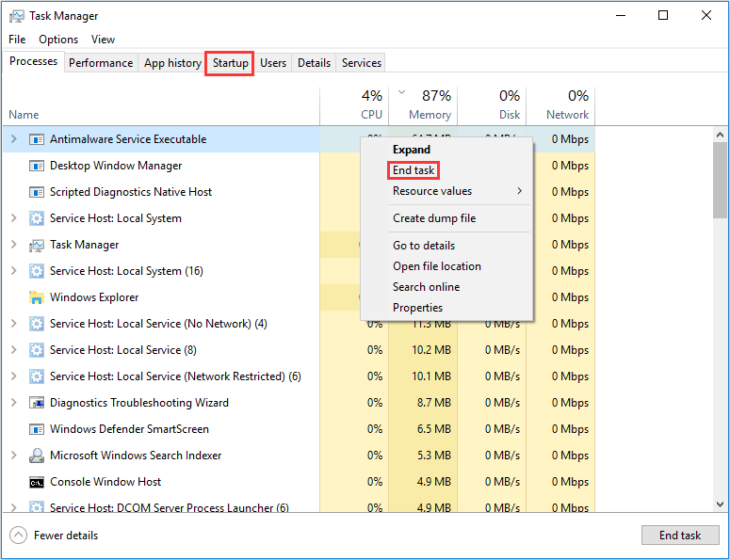The width and height of the screenshot is (730, 560).
Task: Select the Processes tab
Action: [34, 61]
